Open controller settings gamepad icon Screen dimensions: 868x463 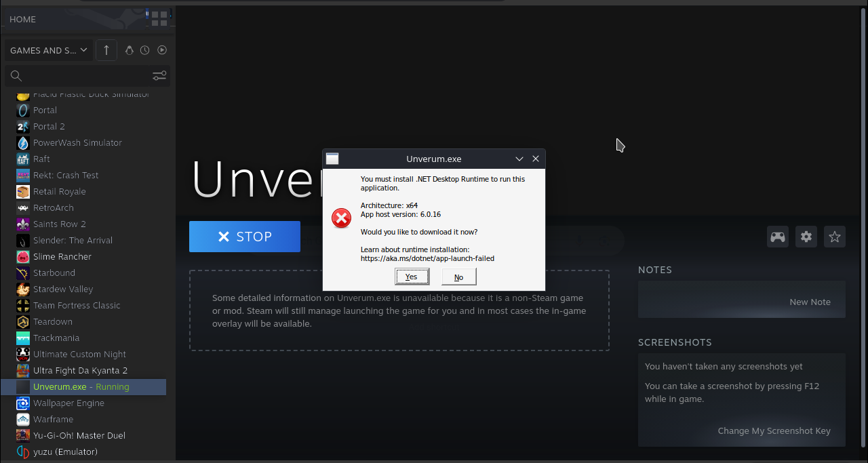click(778, 237)
